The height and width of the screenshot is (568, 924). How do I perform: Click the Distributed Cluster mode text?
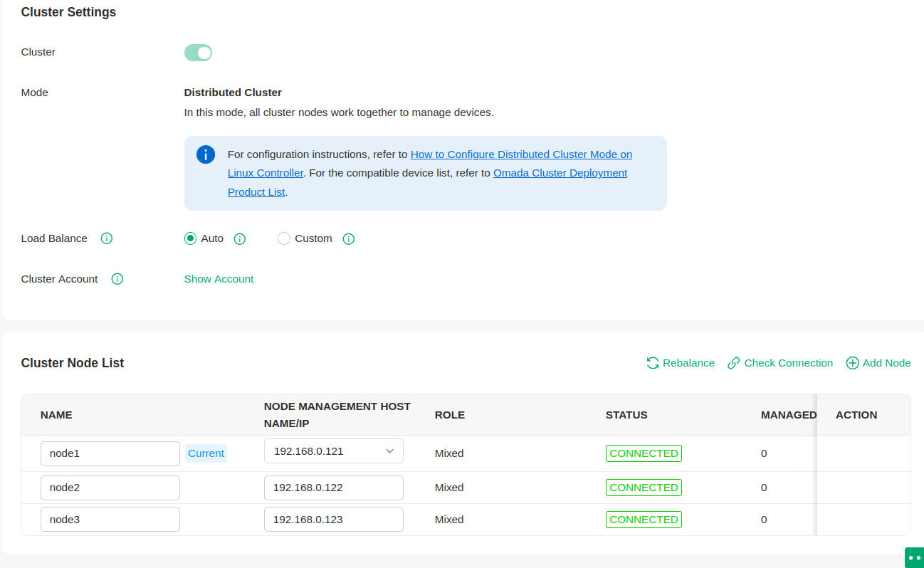pos(233,93)
